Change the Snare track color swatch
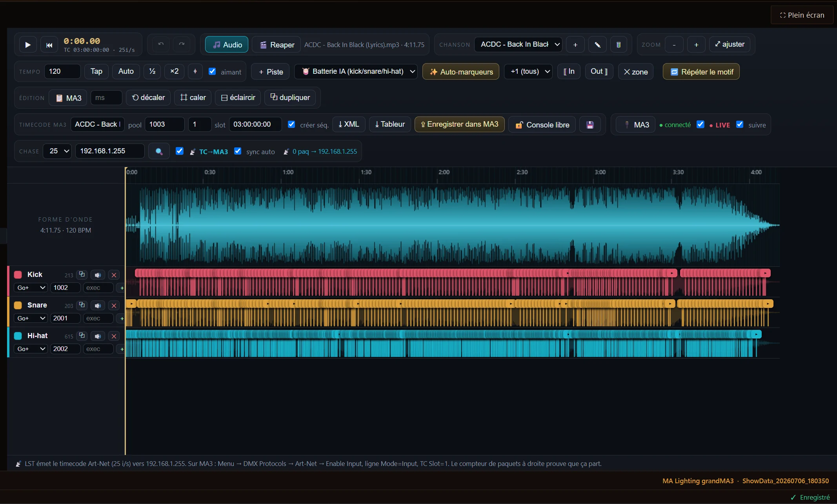The width and height of the screenshot is (837, 504). tap(18, 305)
